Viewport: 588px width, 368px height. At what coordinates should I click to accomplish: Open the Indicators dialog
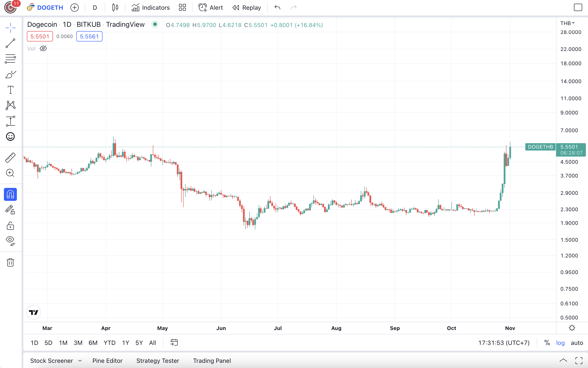click(150, 8)
